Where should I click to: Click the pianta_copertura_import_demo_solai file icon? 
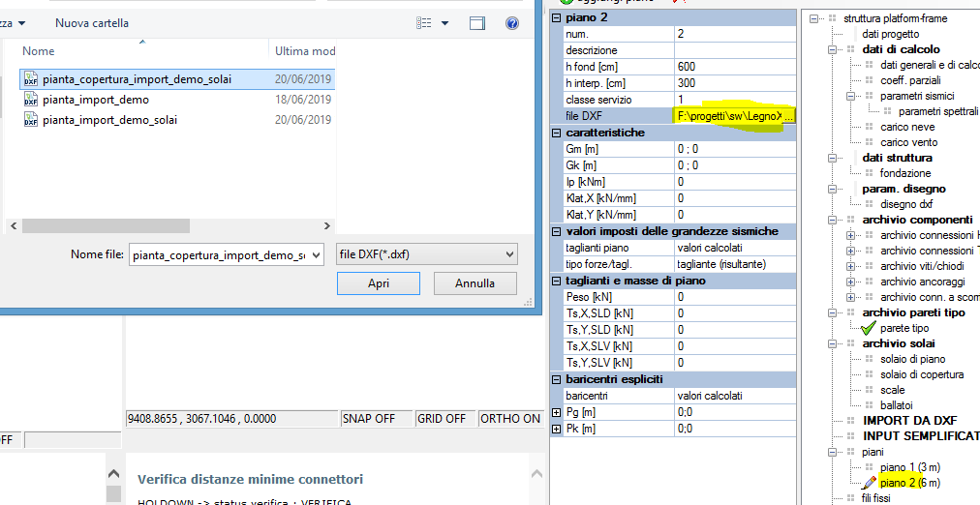[30, 79]
